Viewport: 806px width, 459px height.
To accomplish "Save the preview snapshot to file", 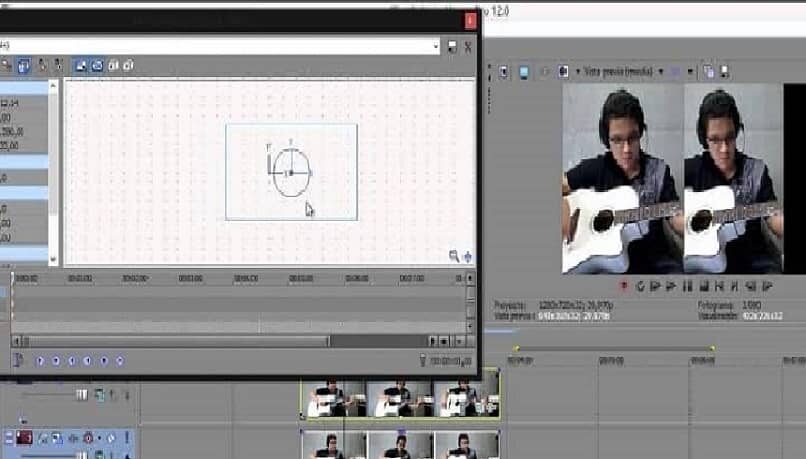I will pyautogui.click(x=724, y=72).
